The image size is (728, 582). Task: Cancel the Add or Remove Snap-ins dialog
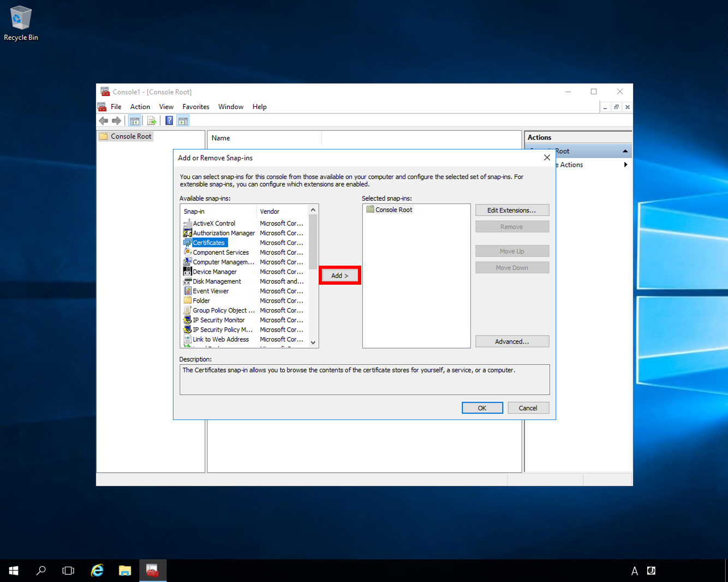coord(528,408)
